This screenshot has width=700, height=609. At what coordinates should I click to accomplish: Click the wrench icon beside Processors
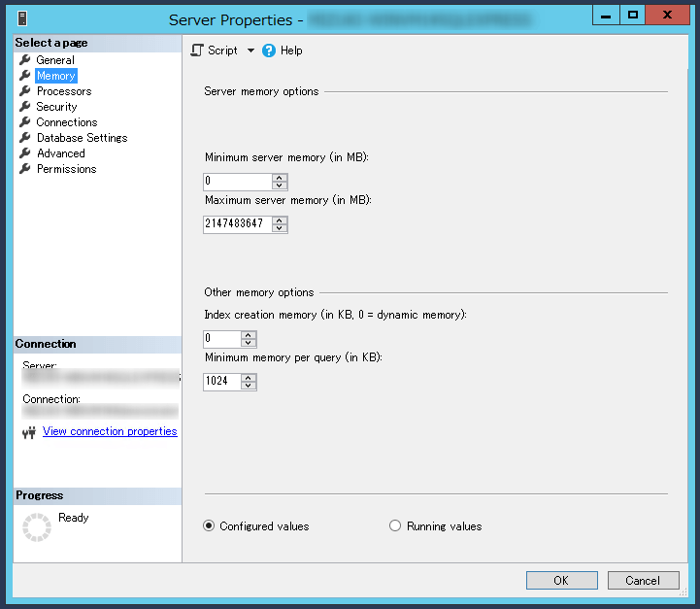coord(25,90)
